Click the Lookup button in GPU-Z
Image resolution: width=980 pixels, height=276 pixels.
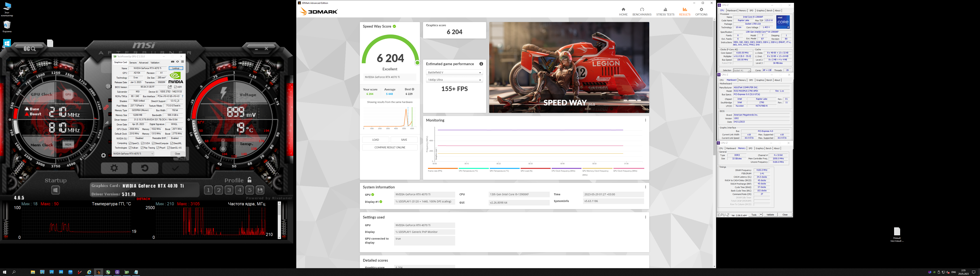[176, 68]
